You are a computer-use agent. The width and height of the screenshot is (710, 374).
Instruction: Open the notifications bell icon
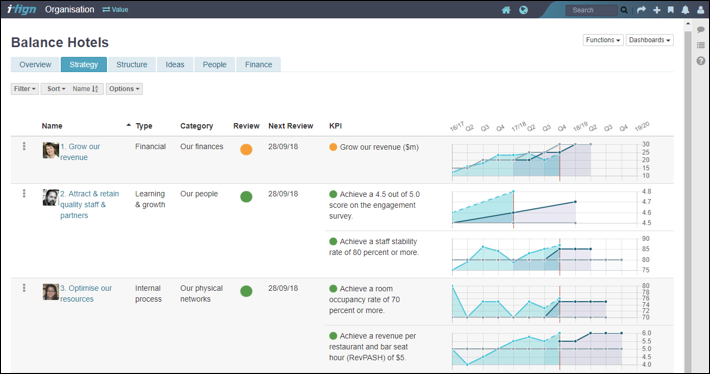[x=686, y=10]
